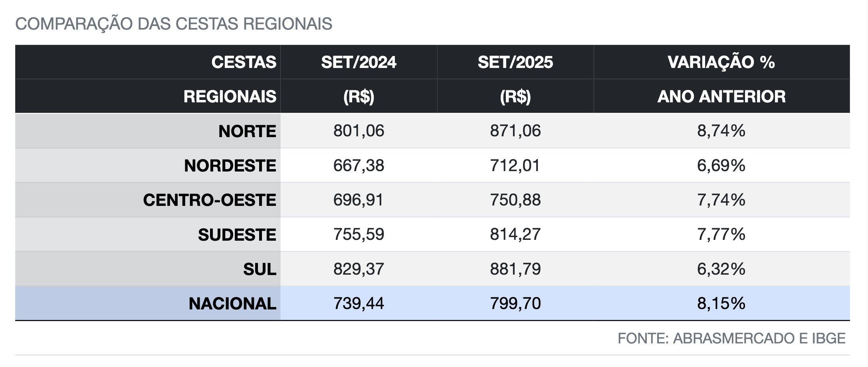Click the CESTAS column header

click(x=244, y=62)
